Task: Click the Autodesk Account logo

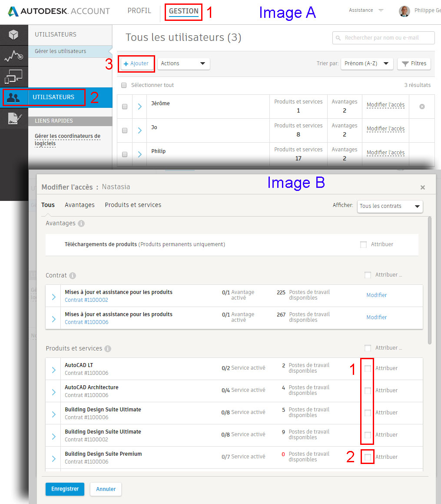Action: (x=59, y=11)
